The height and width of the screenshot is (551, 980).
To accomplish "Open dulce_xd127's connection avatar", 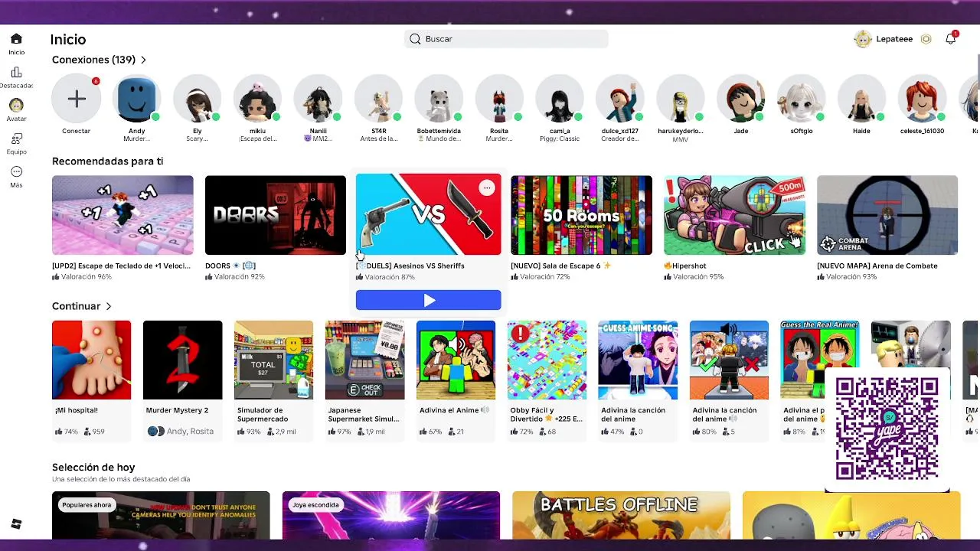I will [x=620, y=99].
